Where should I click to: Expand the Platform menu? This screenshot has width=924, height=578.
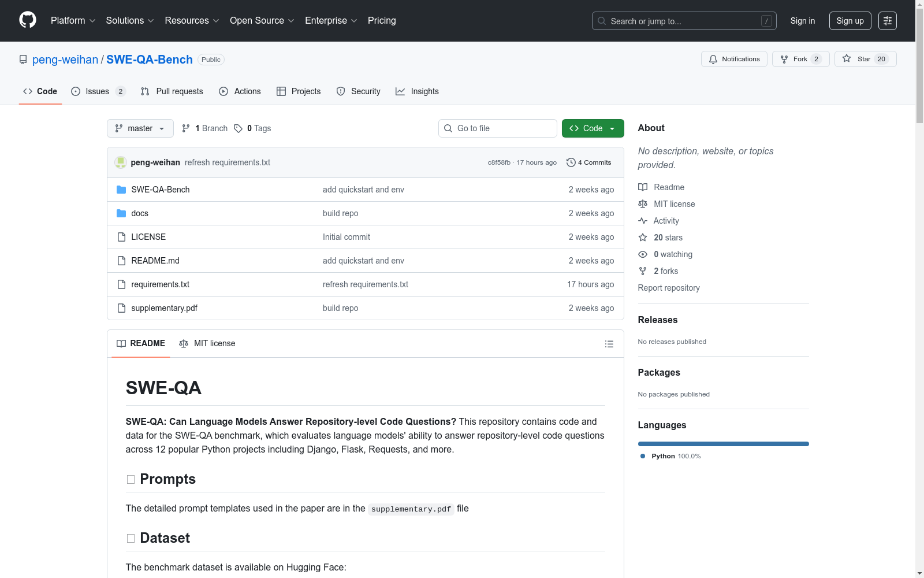(73, 21)
